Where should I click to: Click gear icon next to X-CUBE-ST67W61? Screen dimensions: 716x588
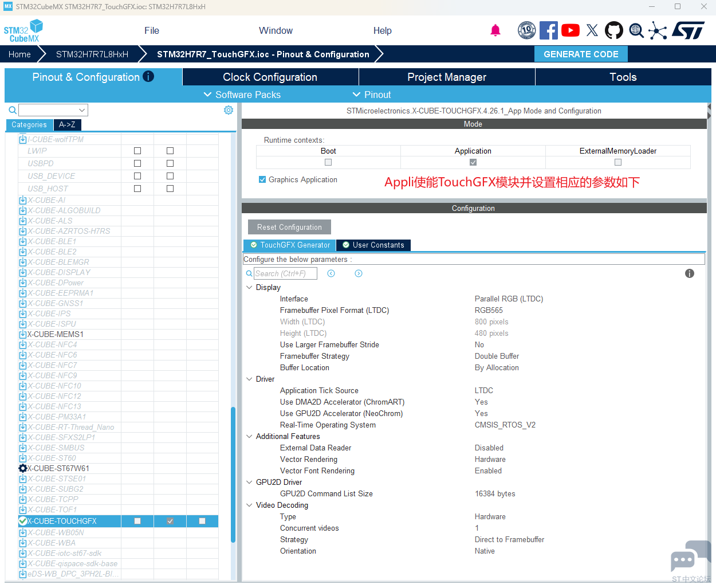pos(23,468)
